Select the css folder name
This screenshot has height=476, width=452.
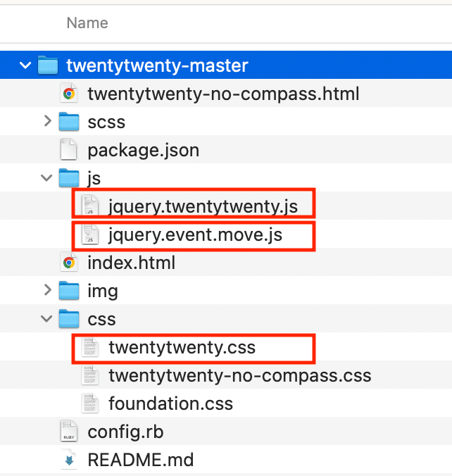coord(101,320)
